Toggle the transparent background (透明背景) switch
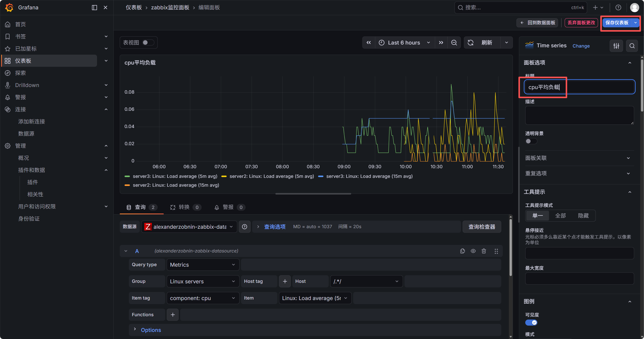 pos(531,141)
